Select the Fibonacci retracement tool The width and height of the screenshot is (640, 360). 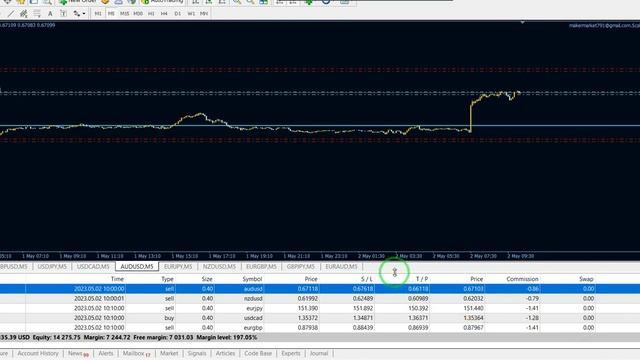pos(37,14)
